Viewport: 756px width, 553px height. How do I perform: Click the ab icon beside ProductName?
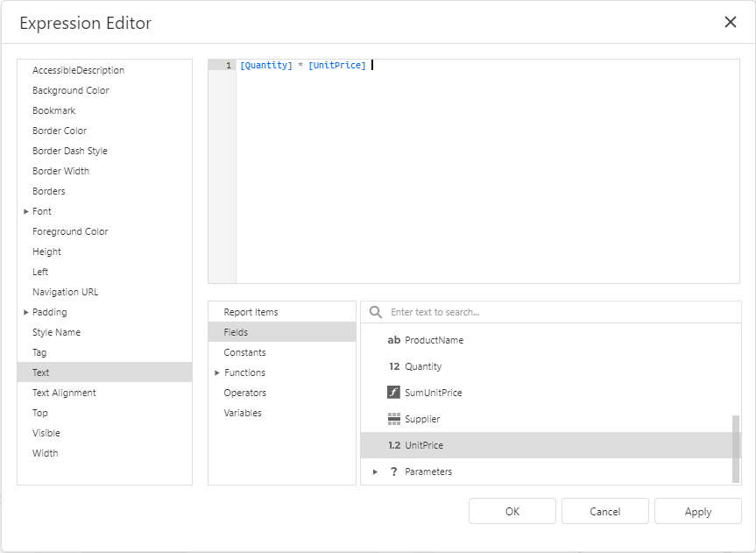[394, 340]
